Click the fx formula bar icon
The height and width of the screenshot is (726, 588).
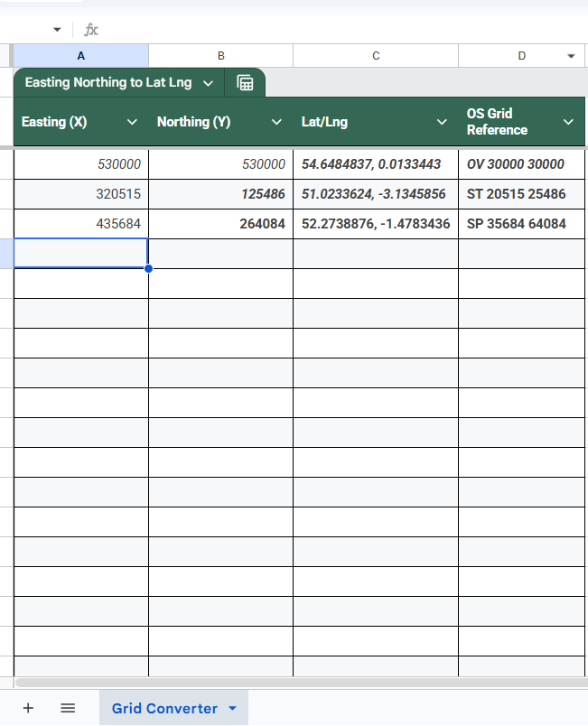click(x=90, y=29)
